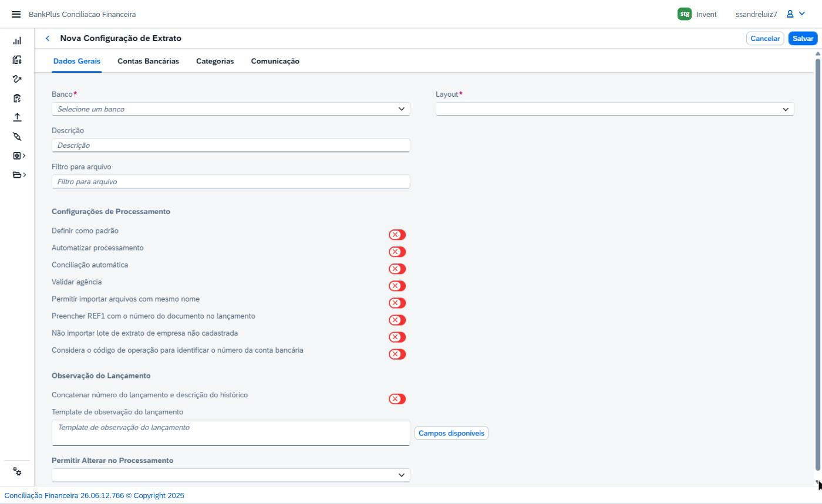The height and width of the screenshot is (504, 822).
Task: Open the settings gears icon in sidebar
Action: point(17,472)
